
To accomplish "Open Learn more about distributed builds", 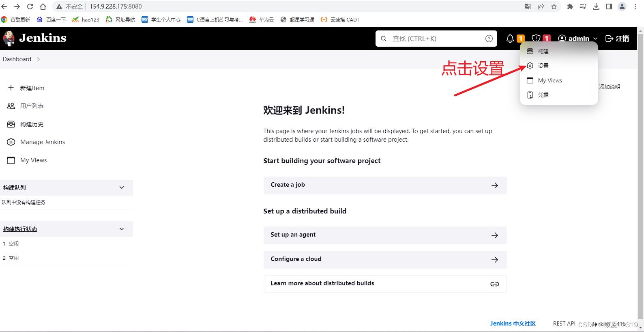I will point(385,284).
